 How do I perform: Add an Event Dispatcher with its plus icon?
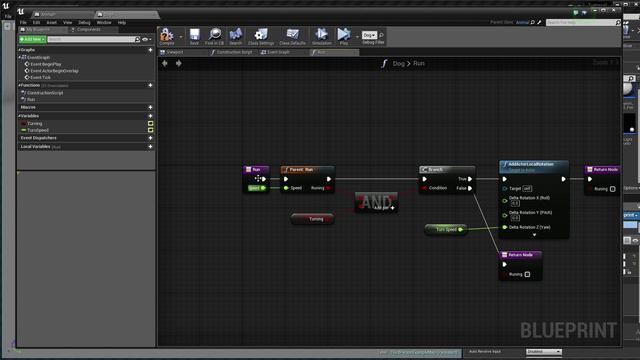150,138
